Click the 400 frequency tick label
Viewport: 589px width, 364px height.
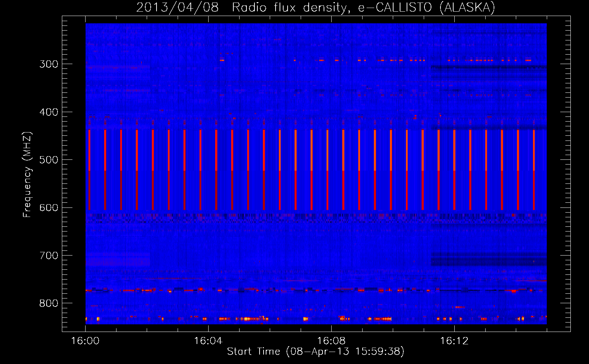(49, 112)
